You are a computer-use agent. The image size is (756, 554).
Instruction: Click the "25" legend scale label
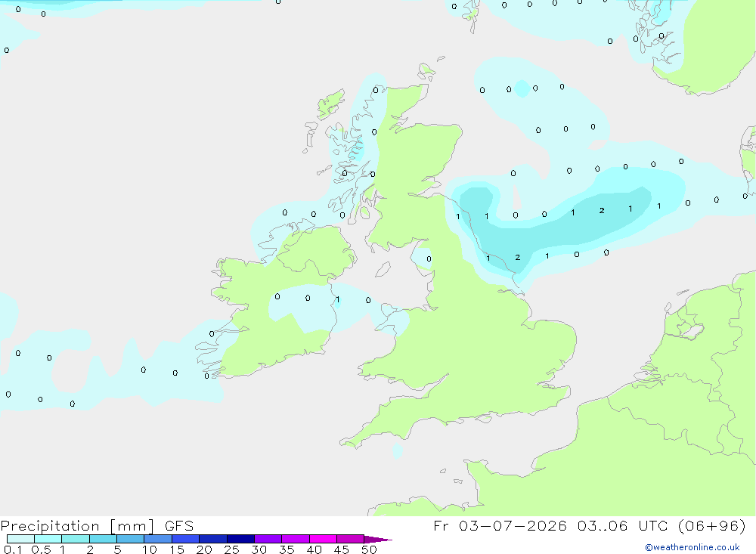coord(231,549)
